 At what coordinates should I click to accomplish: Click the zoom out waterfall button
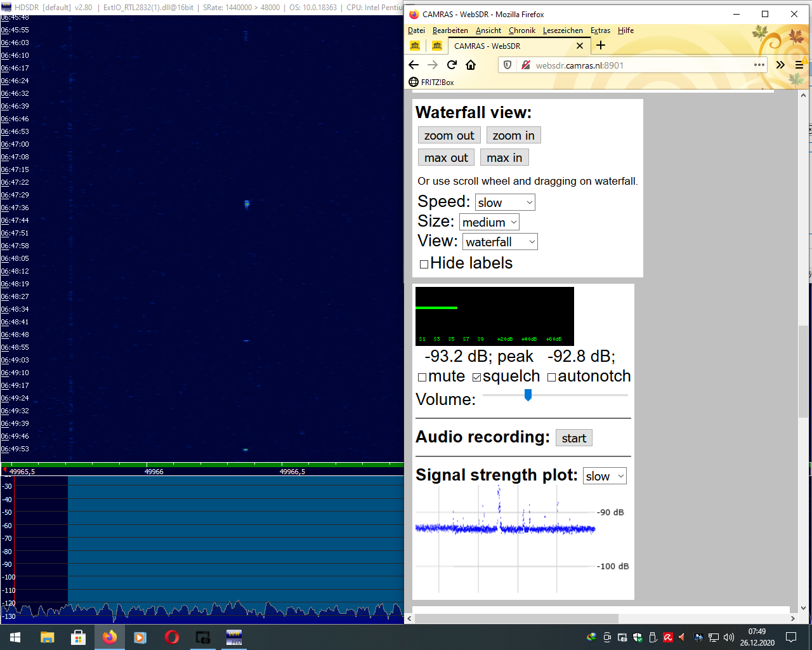[449, 135]
